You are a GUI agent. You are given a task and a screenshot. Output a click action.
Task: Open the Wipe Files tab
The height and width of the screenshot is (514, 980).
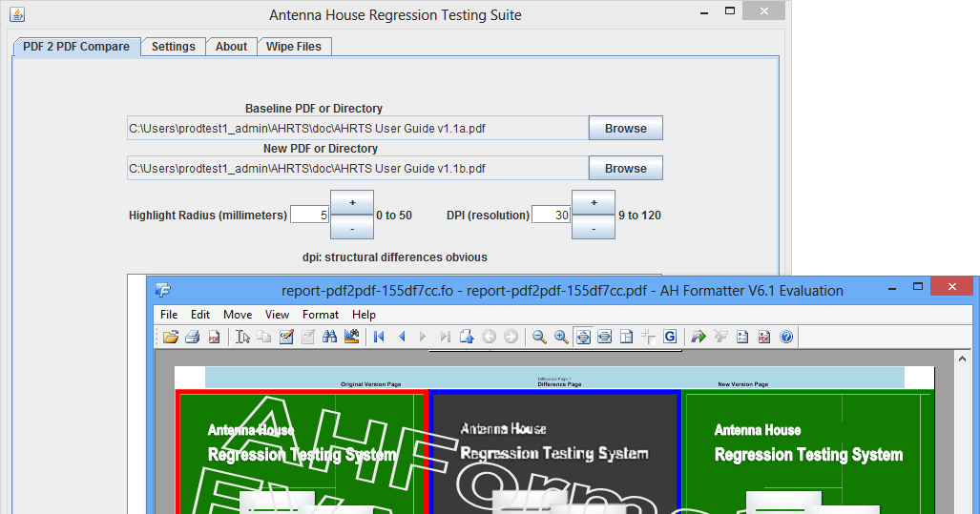tap(294, 47)
